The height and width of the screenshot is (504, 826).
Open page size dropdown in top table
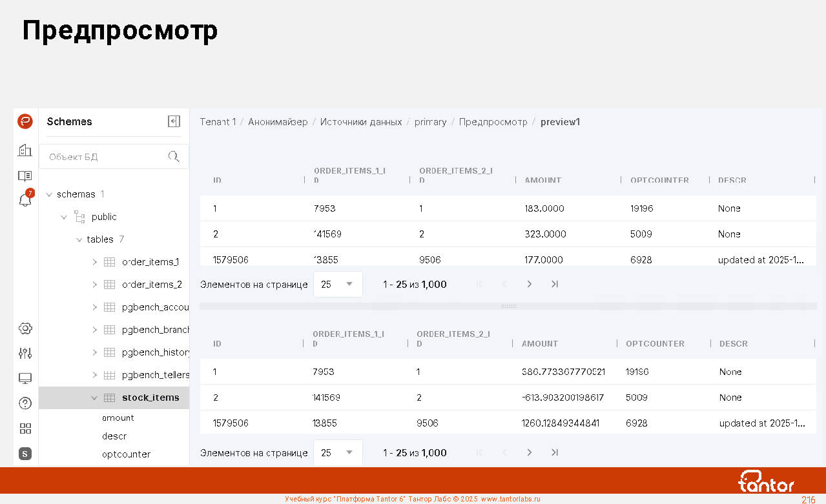coord(338,284)
